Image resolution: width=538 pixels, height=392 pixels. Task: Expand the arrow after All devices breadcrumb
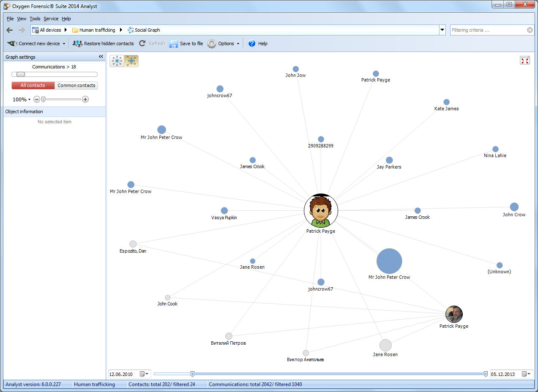[66, 30]
